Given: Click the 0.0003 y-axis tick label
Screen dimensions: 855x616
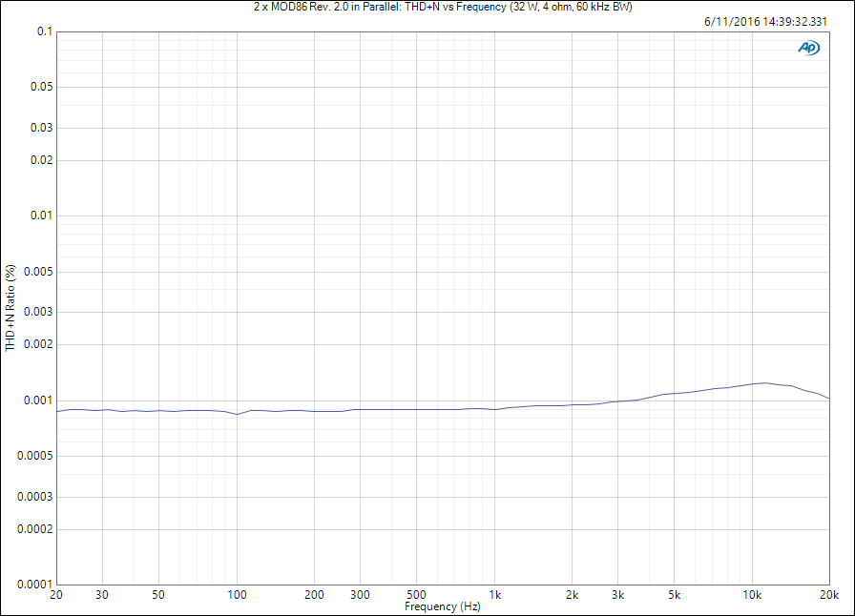Looking at the screenshot, I should [x=35, y=497].
